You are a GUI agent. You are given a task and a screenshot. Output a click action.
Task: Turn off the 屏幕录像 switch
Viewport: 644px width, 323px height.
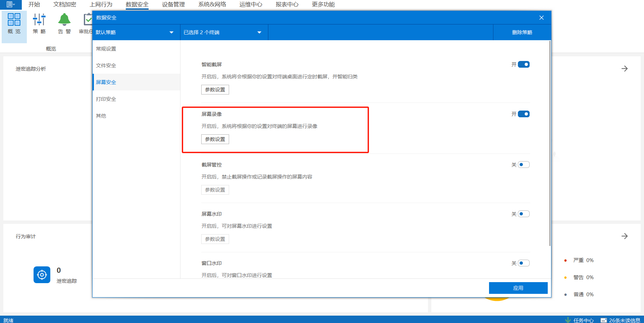(524, 114)
